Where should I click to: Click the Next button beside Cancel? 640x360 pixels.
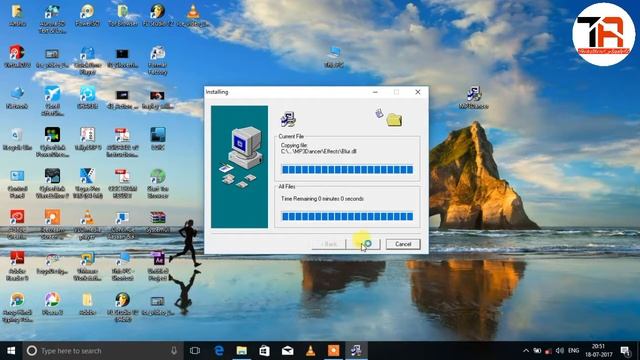tap(363, 244)
